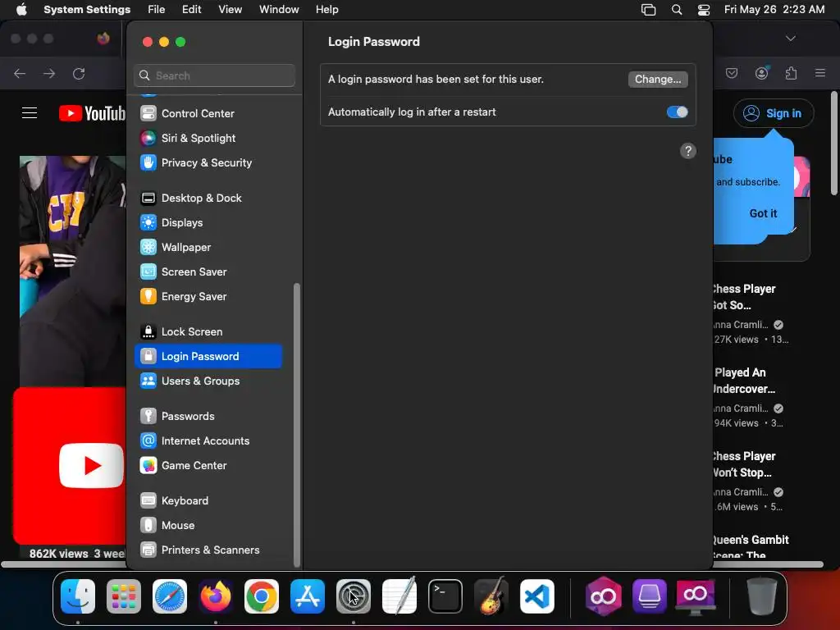Go back in Firefox window
This screenshot has height=630, width=840.
(x=20, y=73)
